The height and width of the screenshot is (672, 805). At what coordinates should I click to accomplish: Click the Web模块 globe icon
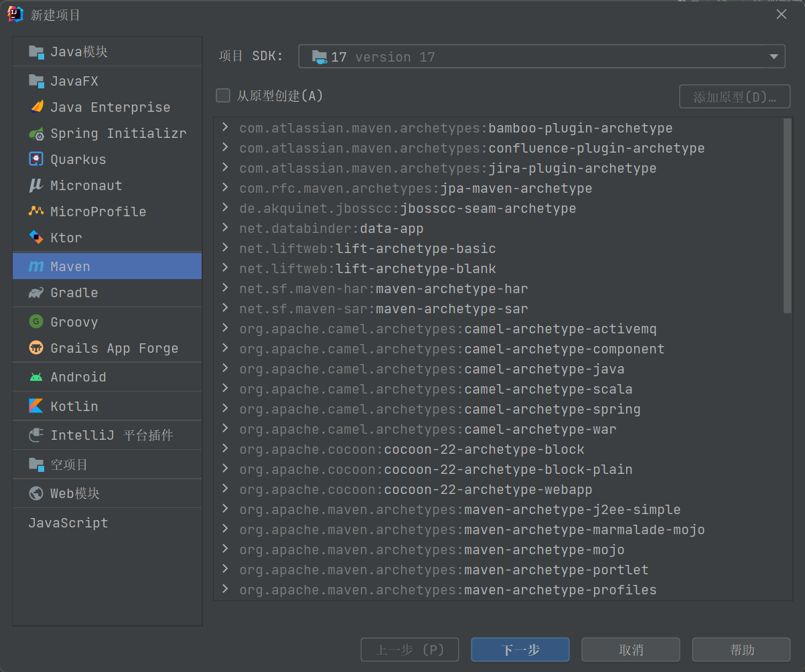point(36,494)
